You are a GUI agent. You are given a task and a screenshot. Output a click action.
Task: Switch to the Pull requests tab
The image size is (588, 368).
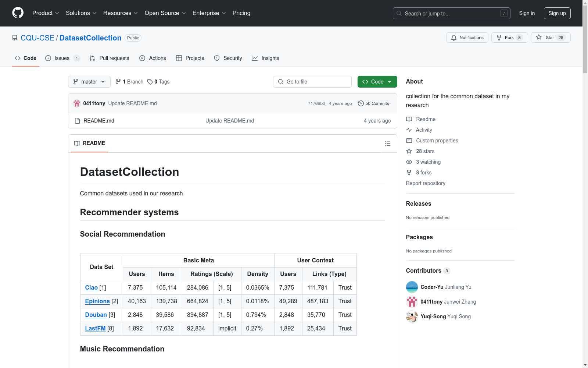point(110,58)
